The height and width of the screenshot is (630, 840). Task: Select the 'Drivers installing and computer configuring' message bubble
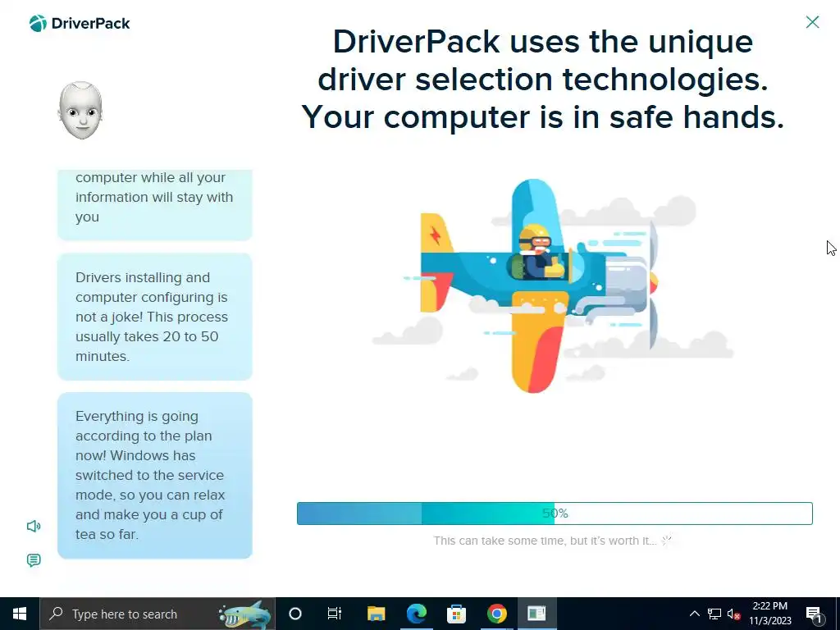tap(155, 317)
